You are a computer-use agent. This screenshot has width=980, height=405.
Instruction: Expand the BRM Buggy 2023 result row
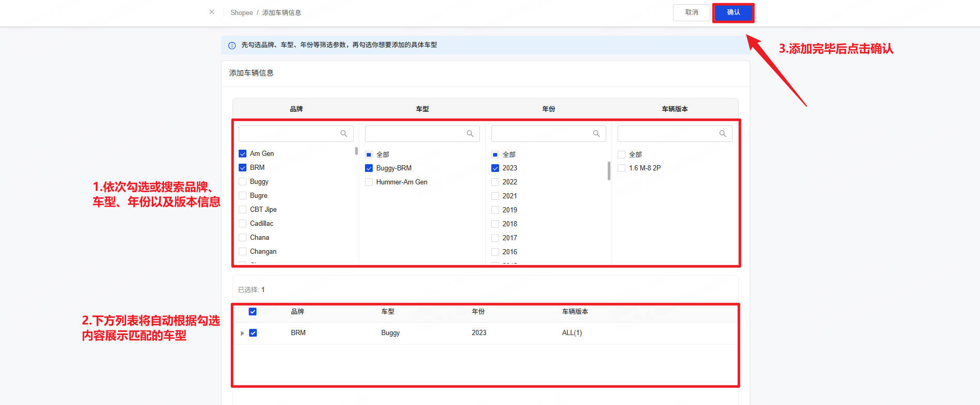tap(242, 334)
